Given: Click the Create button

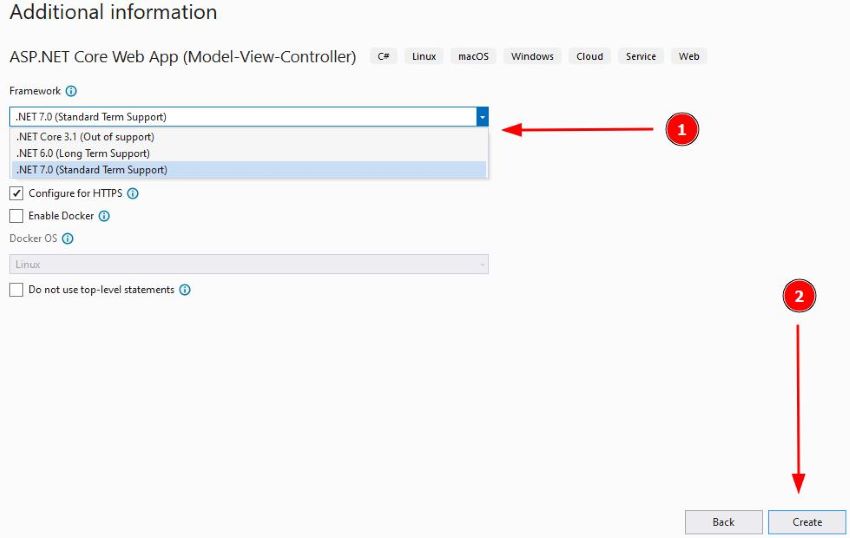Looking at the screenshot, I should [807, 522].
